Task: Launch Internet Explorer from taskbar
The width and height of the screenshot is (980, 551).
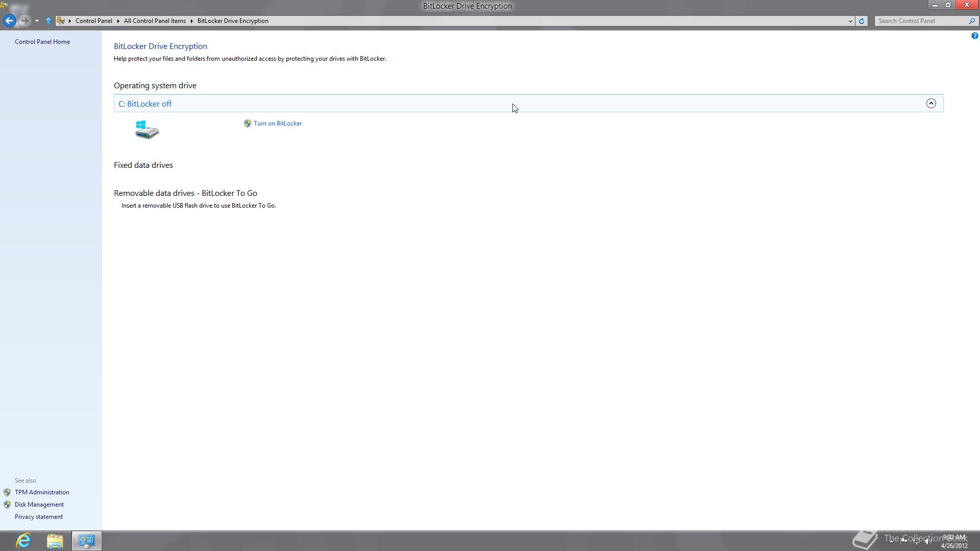Action: pyautogui.click(x=23, y=541)
